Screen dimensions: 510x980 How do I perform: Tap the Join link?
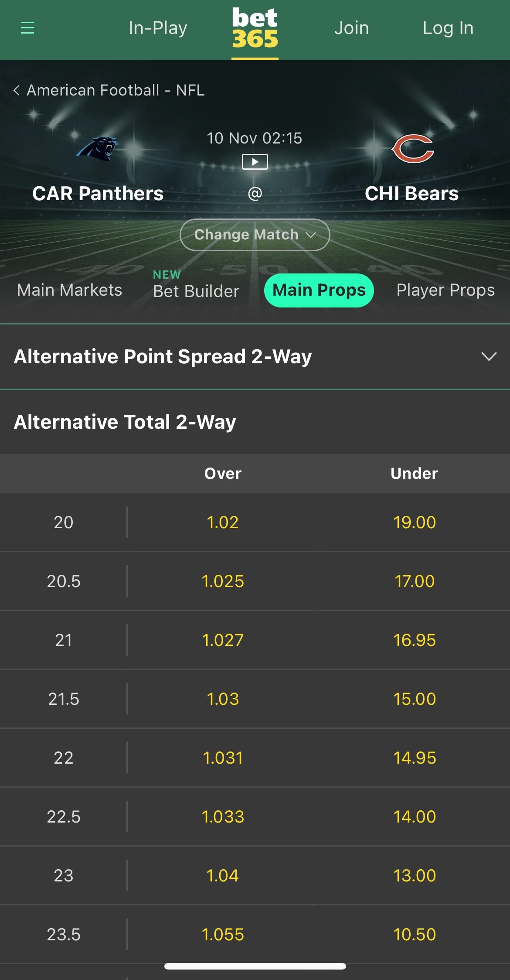click(351, 28)
